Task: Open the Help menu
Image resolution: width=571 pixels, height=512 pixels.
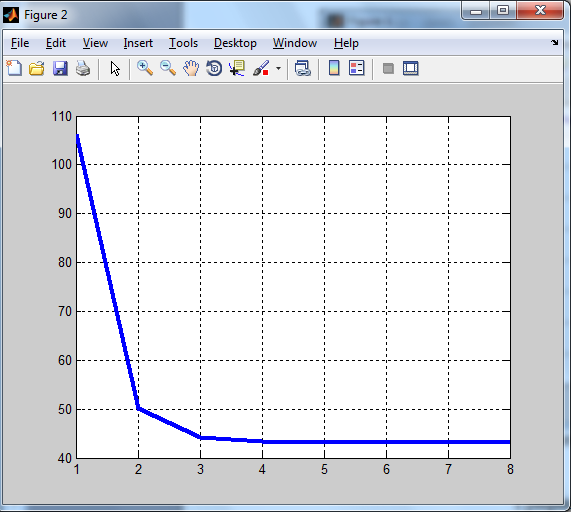Action: pyautogui.click(x=346, y=43)
